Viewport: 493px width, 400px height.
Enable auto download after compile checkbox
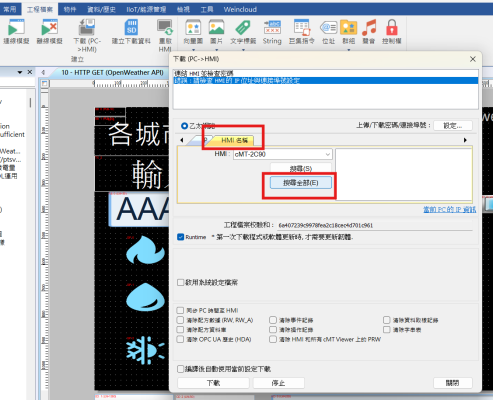coord(181,369)
